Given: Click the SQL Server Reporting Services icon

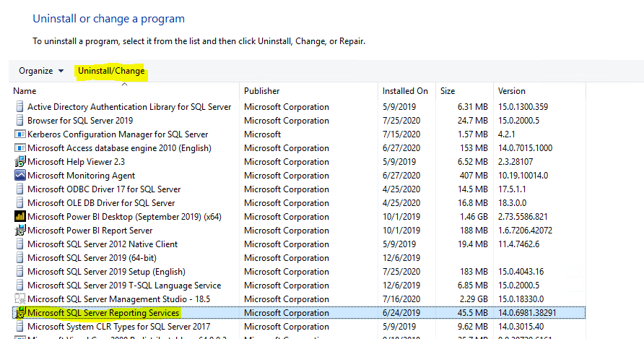Looking at the screenshot, I should click(x=20, y=313).
